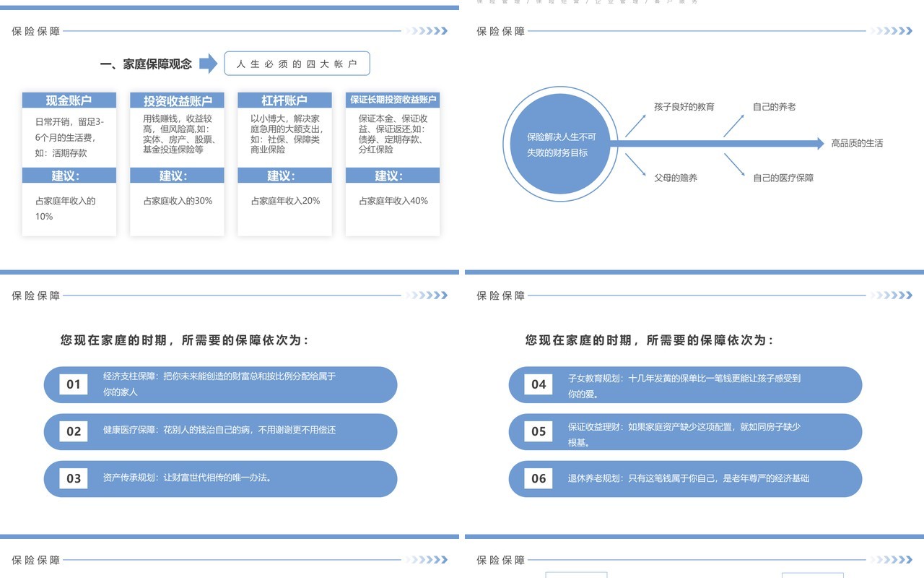Click the 建议 label in the 杠杆账户 card
Screen dimensions: 924x578
click(x=284, y=176)
